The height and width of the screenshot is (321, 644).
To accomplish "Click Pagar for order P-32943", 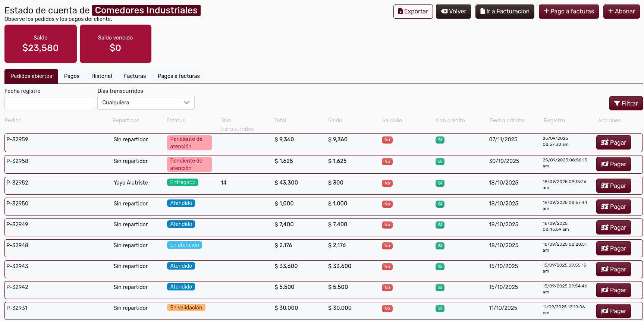I will 613,269.
